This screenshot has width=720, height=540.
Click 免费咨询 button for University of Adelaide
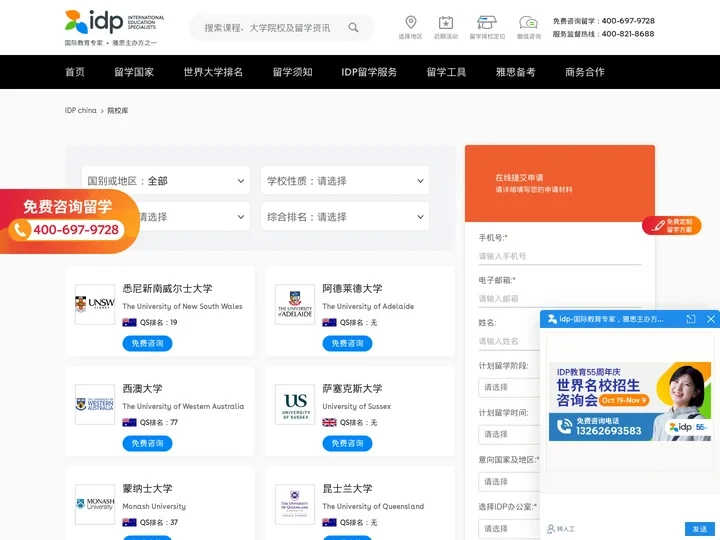click(x=347, y=343)
